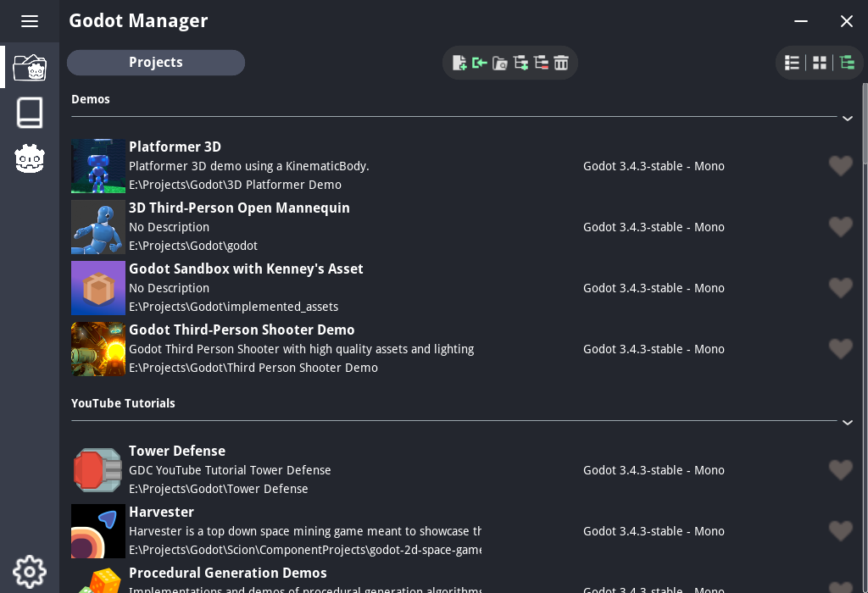The height and width of the screenshot is (593, 868).
Task: Create a new project from the toolbar
Action: [459, 63]
